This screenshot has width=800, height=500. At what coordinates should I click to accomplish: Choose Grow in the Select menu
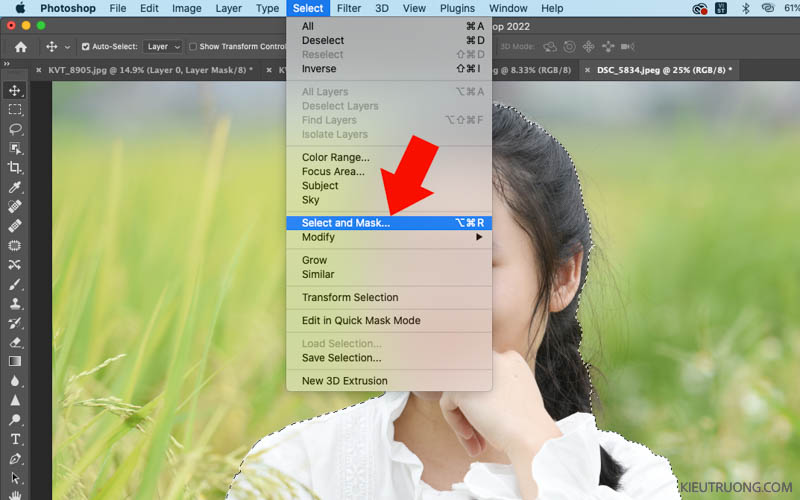coord(389,260)
